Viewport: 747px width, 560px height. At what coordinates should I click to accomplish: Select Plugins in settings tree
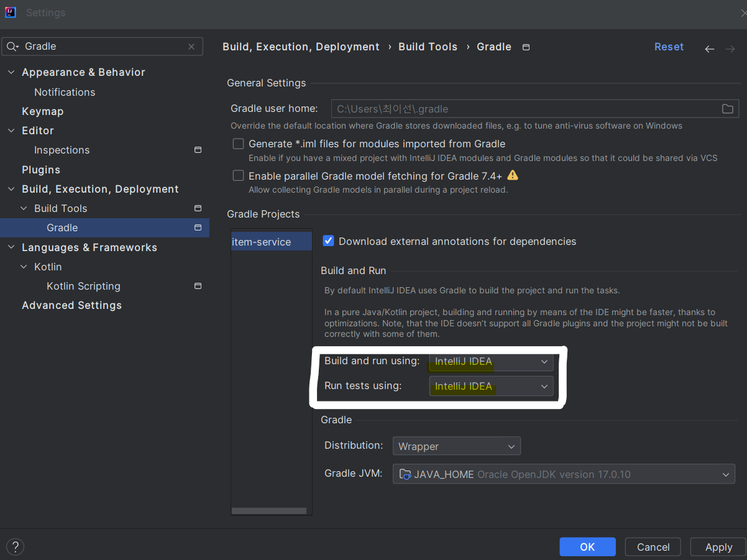[x=41, y=170]
